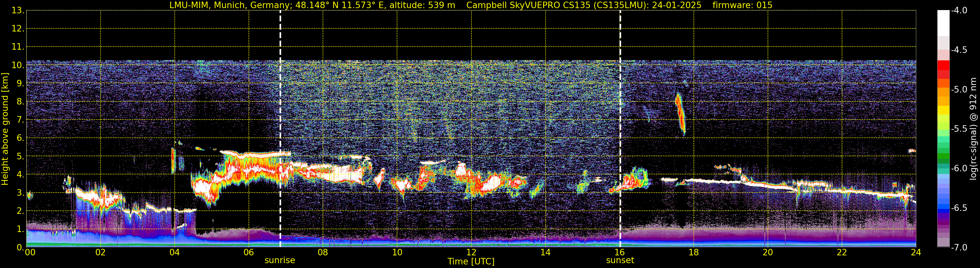Click colorbar tick label -4.0
Image resolution: width=980 pixels, height=268 pixels.
[959, 11]
